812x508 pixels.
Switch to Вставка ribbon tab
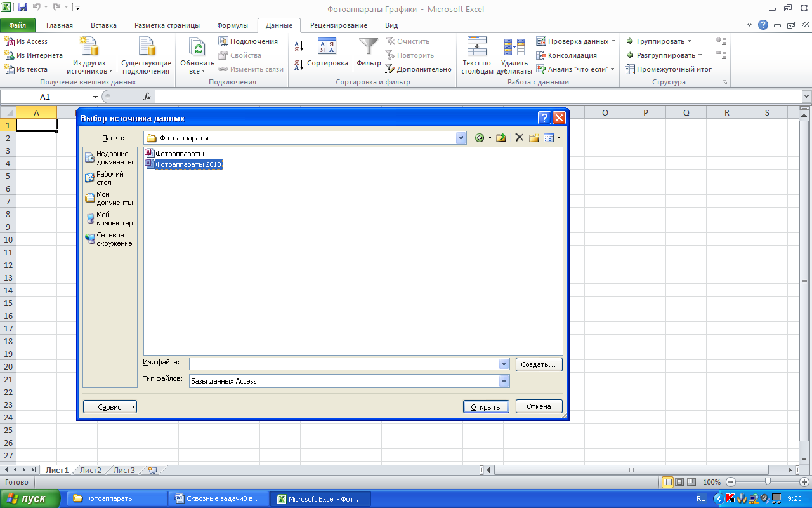[103, 25]
